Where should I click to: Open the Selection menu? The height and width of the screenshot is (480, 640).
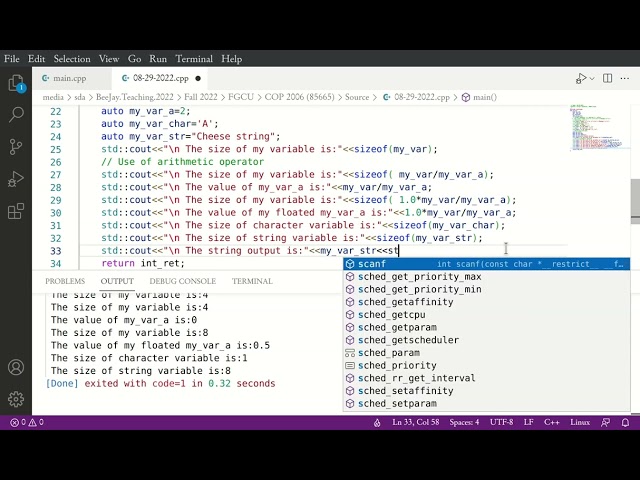(x=72, y=59)
